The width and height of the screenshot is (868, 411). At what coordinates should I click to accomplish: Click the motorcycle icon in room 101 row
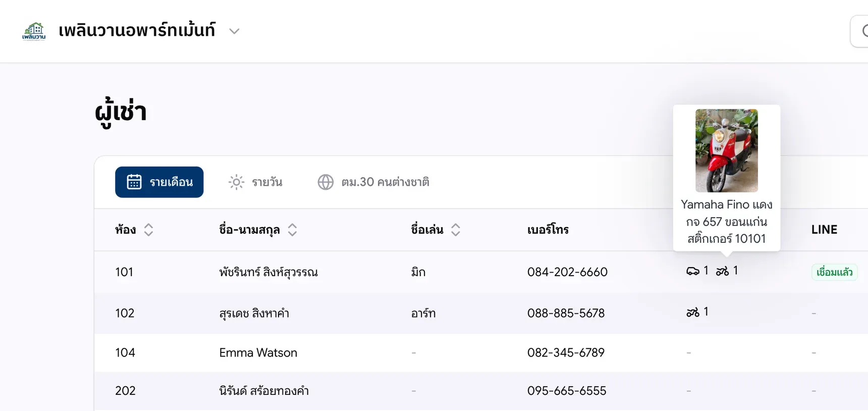click(x=722, y=271)
